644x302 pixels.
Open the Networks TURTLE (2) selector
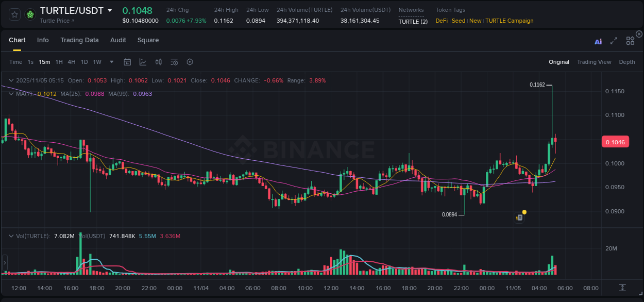pyautogui.click(x=411, y=22)
